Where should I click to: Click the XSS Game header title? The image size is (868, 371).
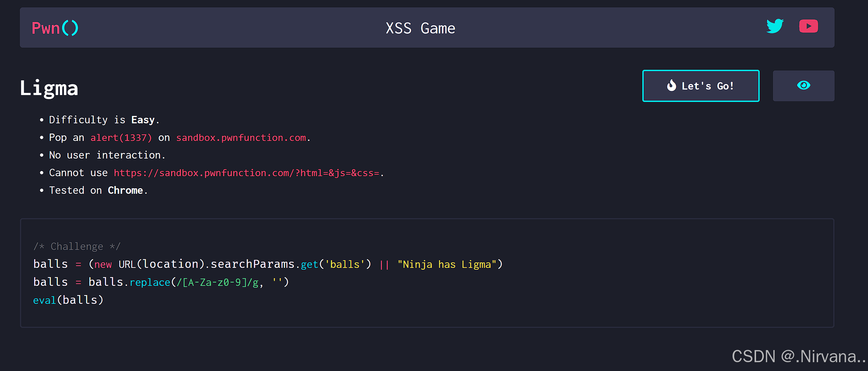click(420, 28)
